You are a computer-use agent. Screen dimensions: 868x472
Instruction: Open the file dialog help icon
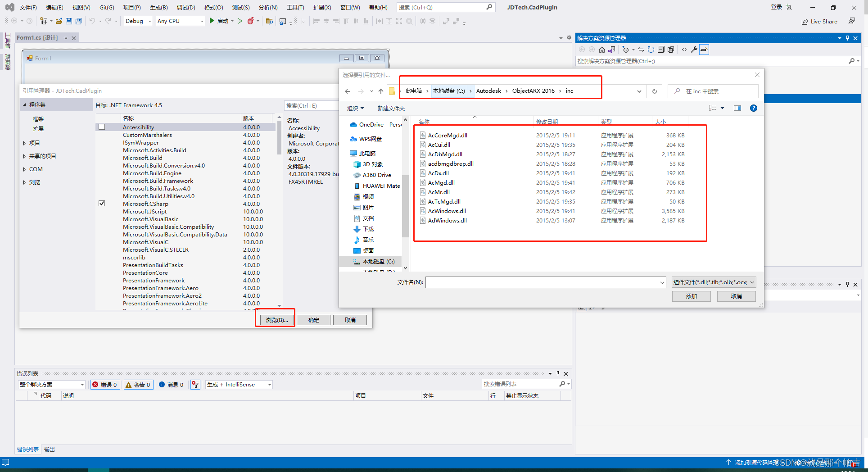coord(753,108)
